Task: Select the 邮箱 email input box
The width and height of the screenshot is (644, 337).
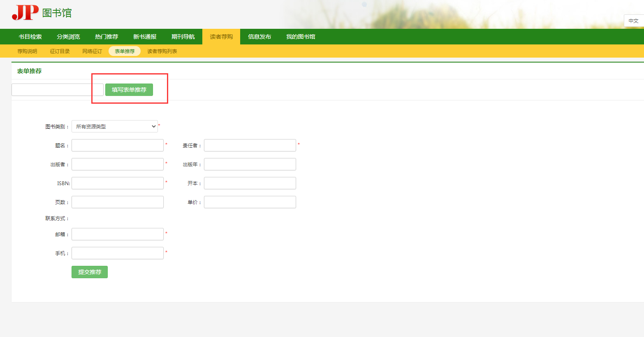Action: point(118,234)
